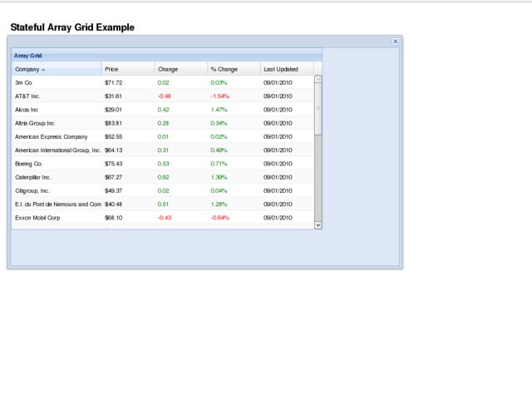Select the Citigroup, Inc. row
Viewport: 532px width, 399px height.
(163, 190)
